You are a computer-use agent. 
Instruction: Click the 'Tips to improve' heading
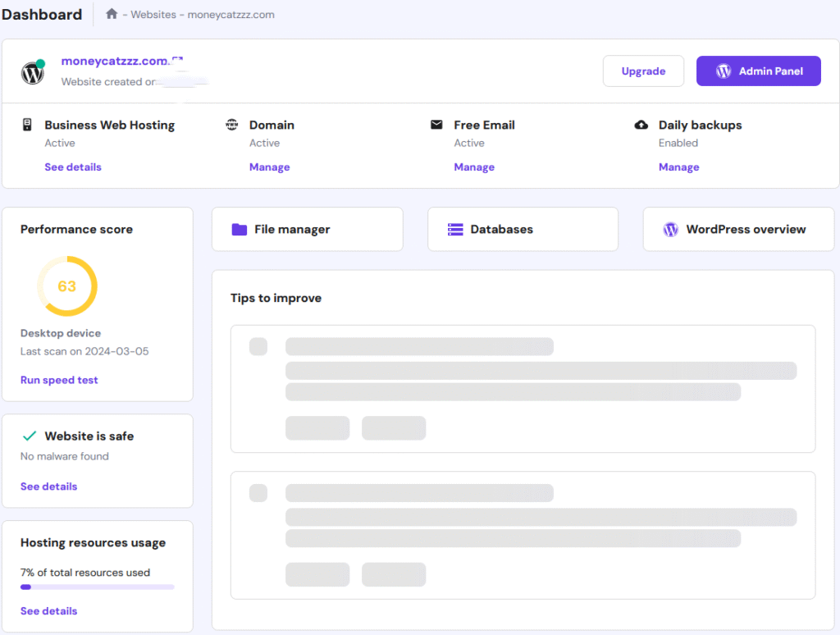[x=276, y=298]
